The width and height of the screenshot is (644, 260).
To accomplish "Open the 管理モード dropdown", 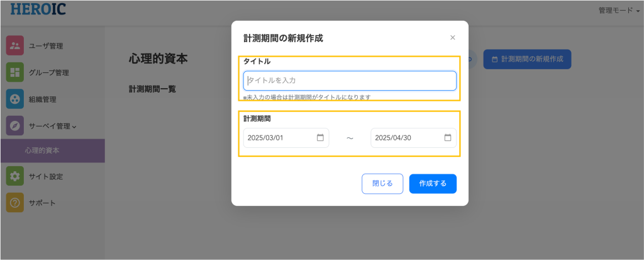I will point(619,11).
